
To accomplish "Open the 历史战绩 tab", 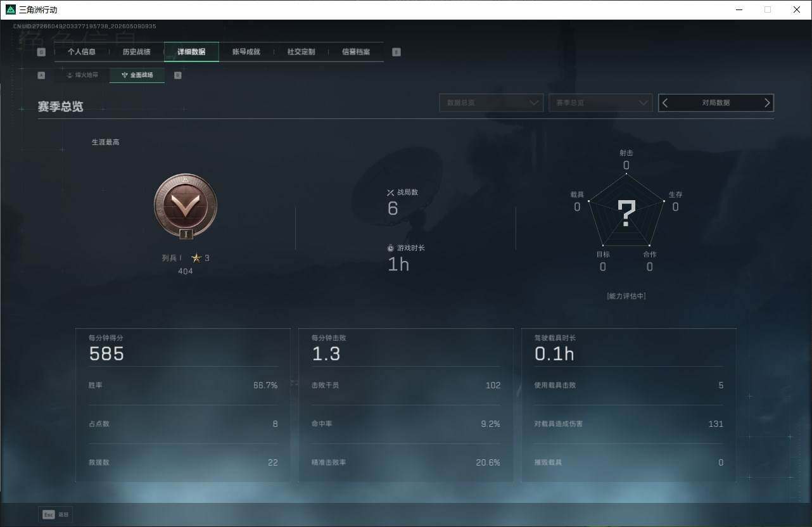I will [x=137, y=52].
